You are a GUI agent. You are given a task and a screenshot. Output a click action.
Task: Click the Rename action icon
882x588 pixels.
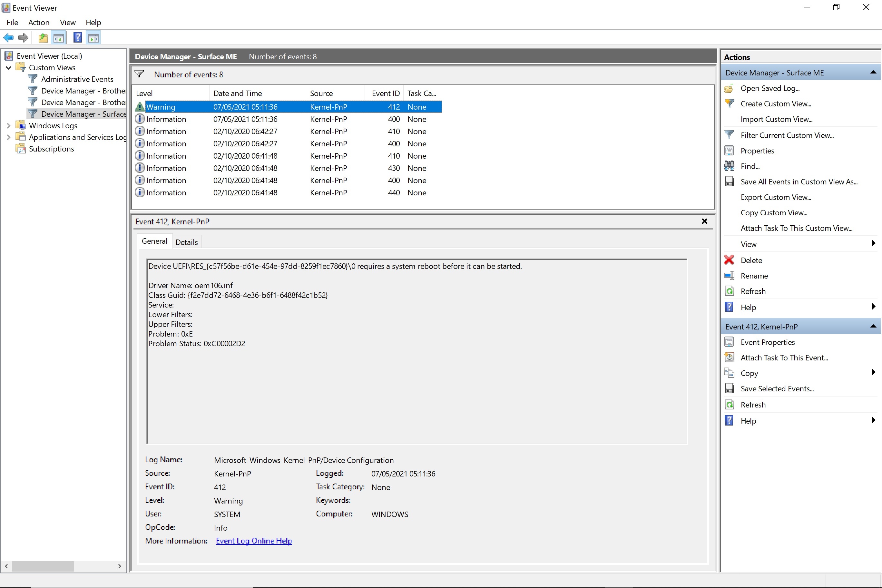729,276
